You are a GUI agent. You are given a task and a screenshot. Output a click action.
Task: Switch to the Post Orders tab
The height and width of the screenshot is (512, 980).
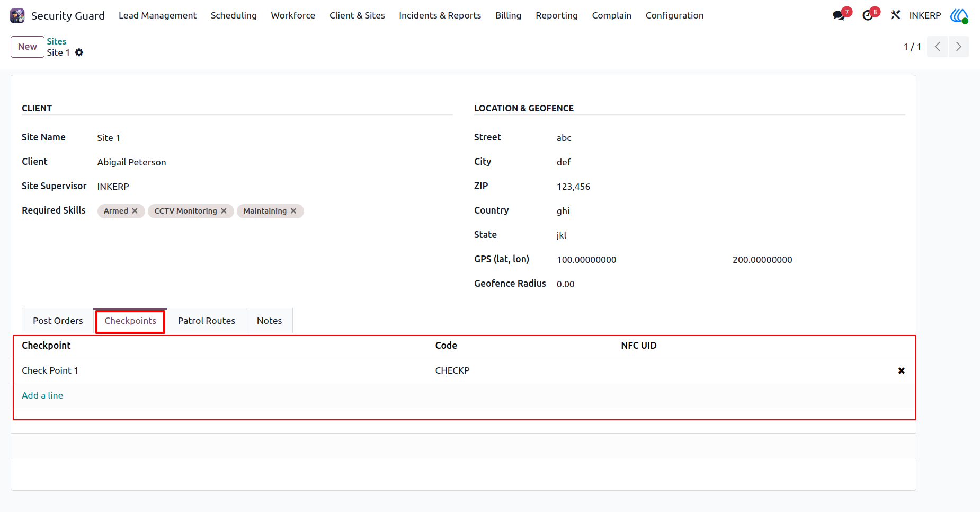point(58,321)
